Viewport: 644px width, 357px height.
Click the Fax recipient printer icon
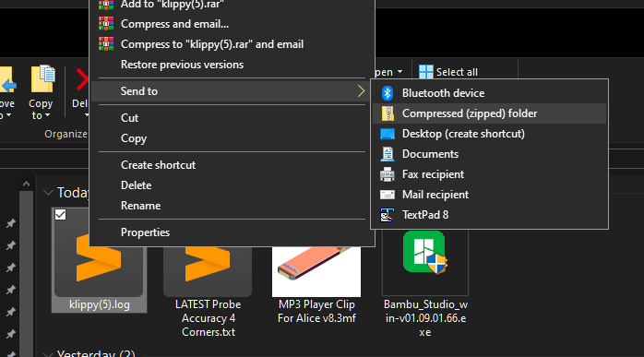pos(388,174)
